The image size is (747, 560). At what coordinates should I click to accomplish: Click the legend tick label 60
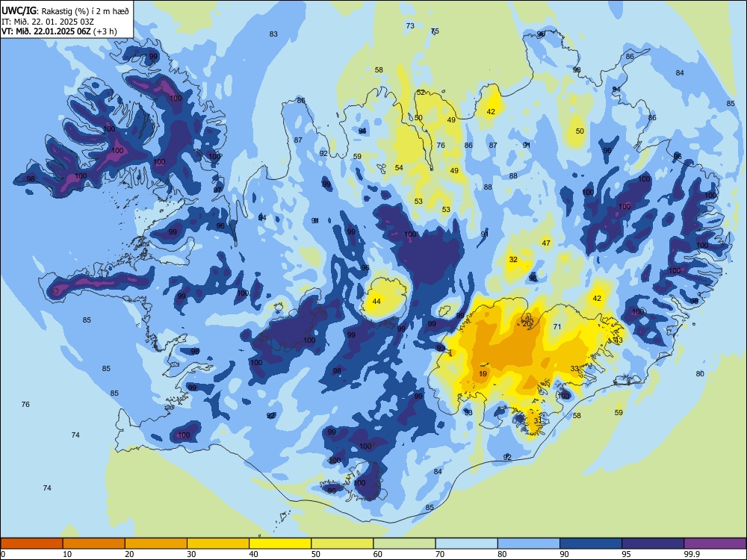point(378,554)
